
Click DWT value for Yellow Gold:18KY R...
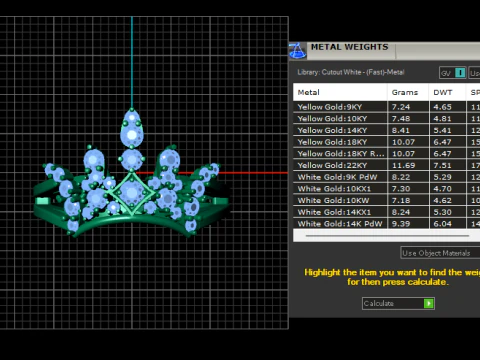pyautogui.click(x=447, y=154)
